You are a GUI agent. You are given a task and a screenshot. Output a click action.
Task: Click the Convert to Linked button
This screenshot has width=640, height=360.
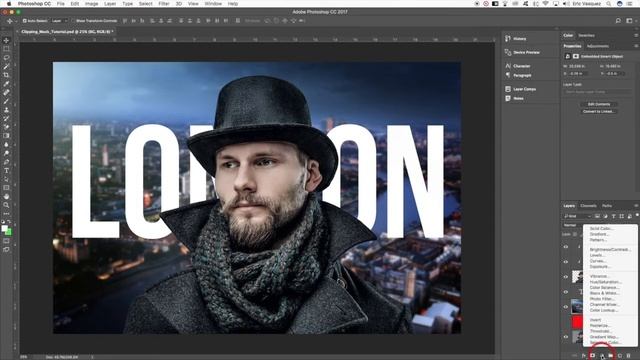599,111
